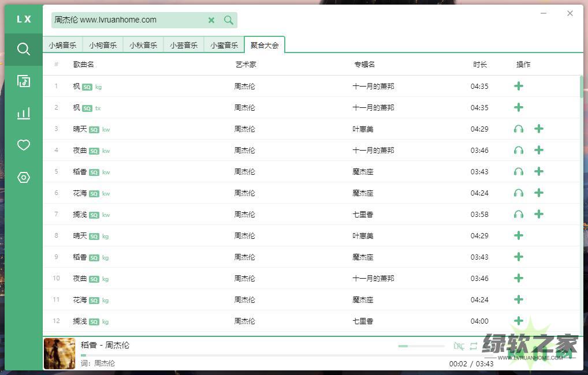
Task: Add song 1 枫 to playlist
Action: click(x=519, y=86)
